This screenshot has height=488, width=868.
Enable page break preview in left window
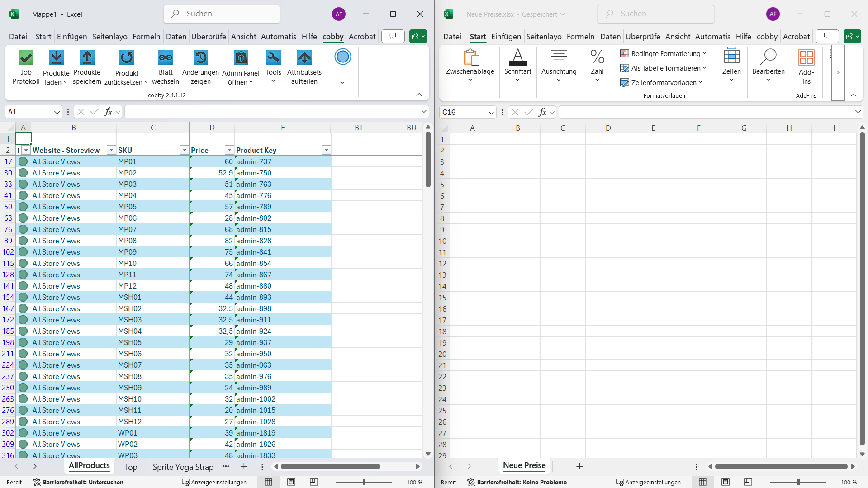[313, 482]
